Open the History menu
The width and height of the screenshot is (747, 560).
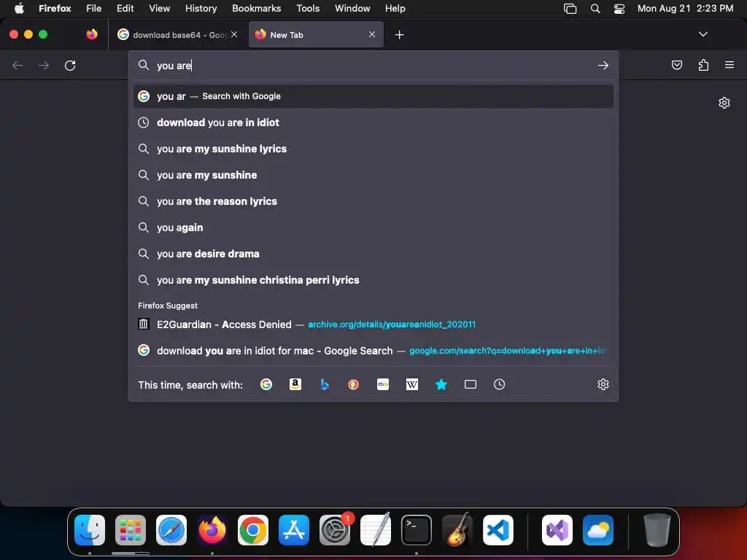click(x=201, y=8)
